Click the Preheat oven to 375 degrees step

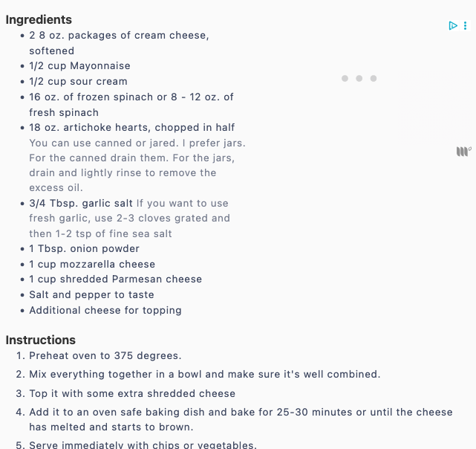[105, 356]
